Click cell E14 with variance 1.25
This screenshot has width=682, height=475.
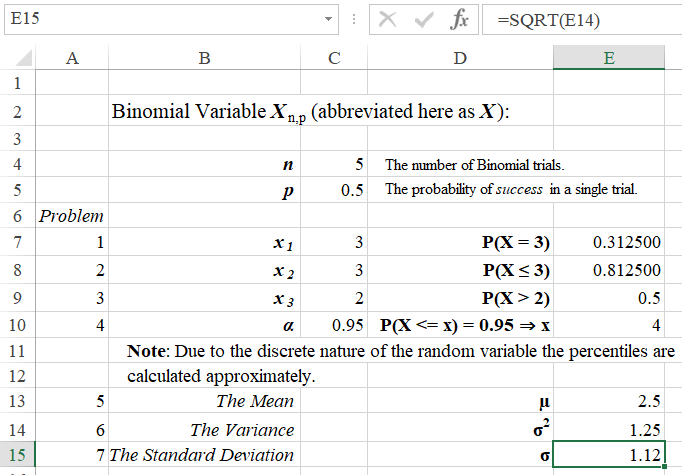coord(608,430)
